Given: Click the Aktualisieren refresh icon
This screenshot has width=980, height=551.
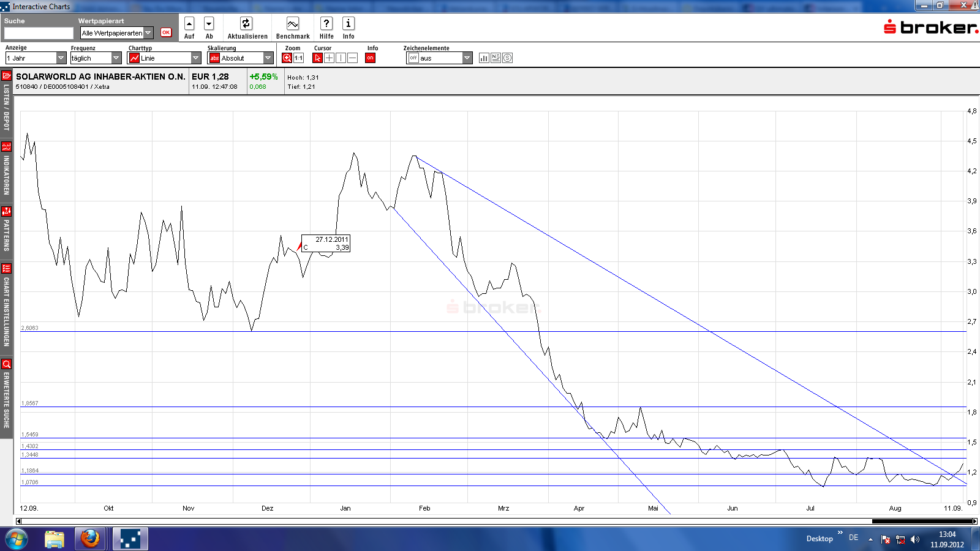Looking at the screenshot, I should click(x=246, y=24).
